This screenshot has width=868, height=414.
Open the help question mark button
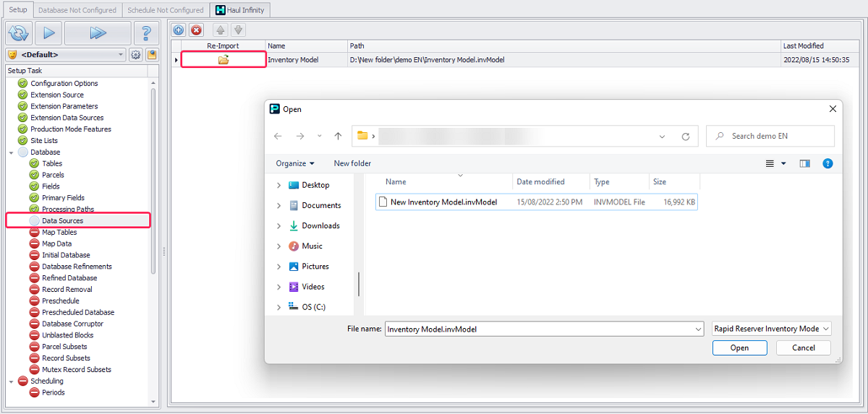(147, 33)
